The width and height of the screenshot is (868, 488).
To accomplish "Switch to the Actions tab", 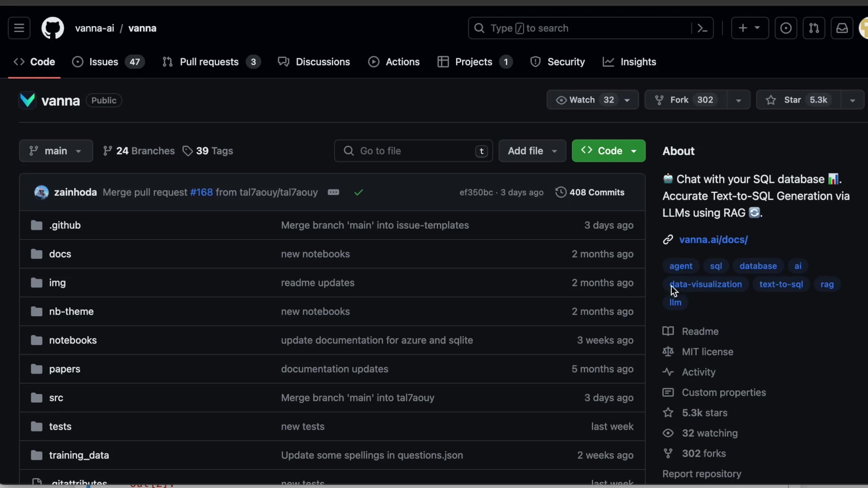I will pos(394,62).
